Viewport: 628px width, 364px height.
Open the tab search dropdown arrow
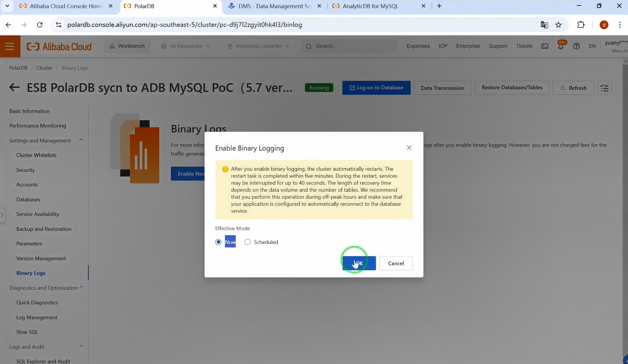7,6
